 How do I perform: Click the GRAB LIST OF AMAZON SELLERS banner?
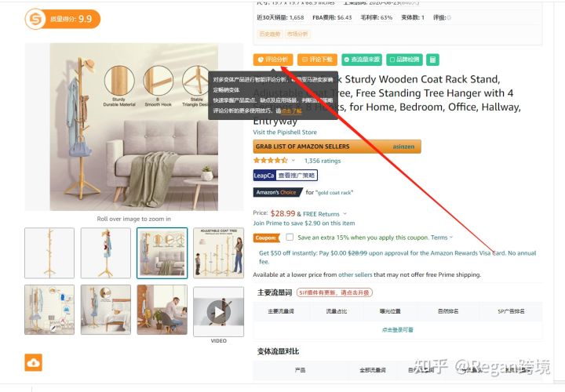click(x=337, y=147)
